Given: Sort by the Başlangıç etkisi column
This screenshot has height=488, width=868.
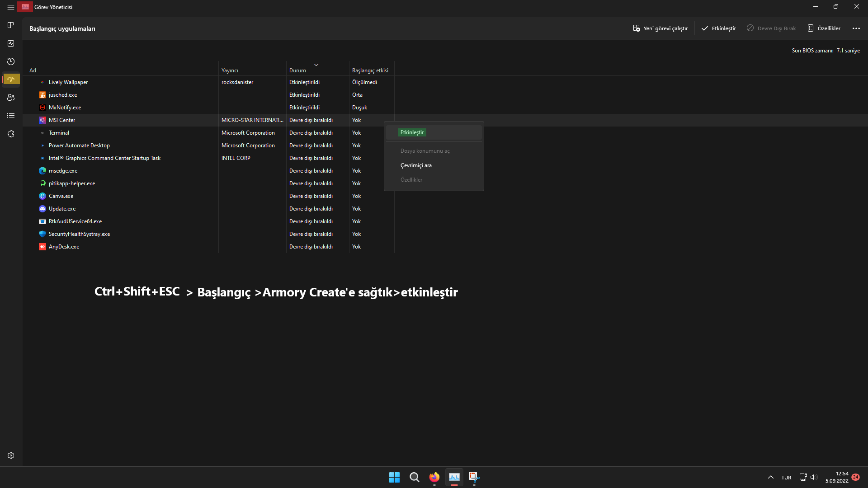Looking at the screenshot, I should click(x=370, y=70).
